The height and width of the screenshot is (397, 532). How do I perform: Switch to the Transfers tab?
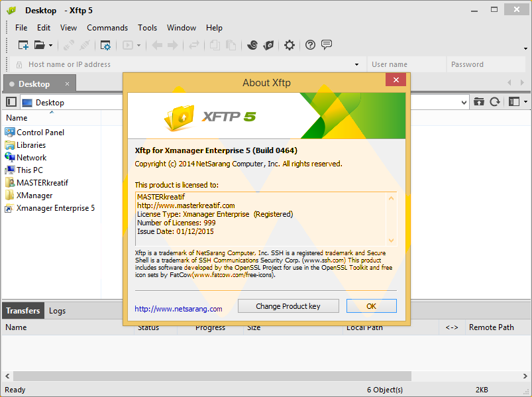tap(23, 310)
